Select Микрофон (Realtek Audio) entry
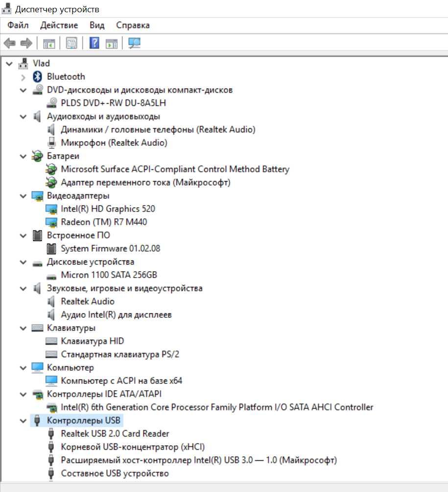The height and width of the screenshot is (492, 448). pos(114,143)
